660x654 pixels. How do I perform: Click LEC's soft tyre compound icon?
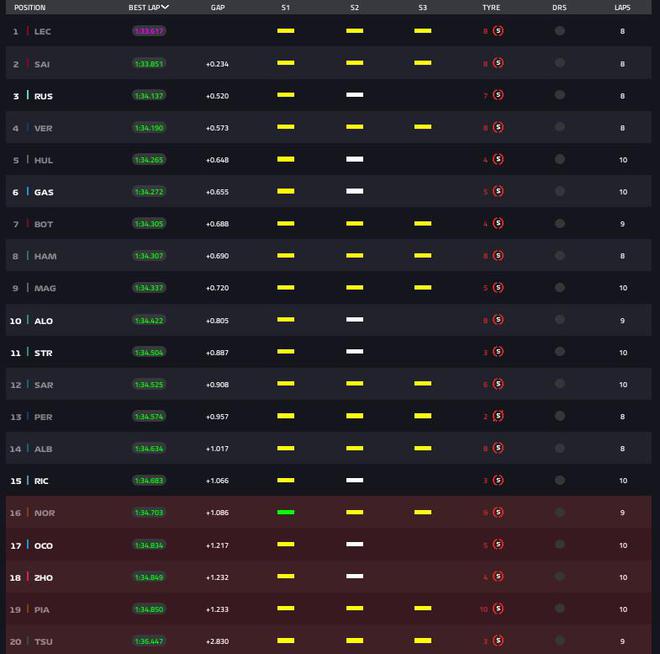coord(498,31)
